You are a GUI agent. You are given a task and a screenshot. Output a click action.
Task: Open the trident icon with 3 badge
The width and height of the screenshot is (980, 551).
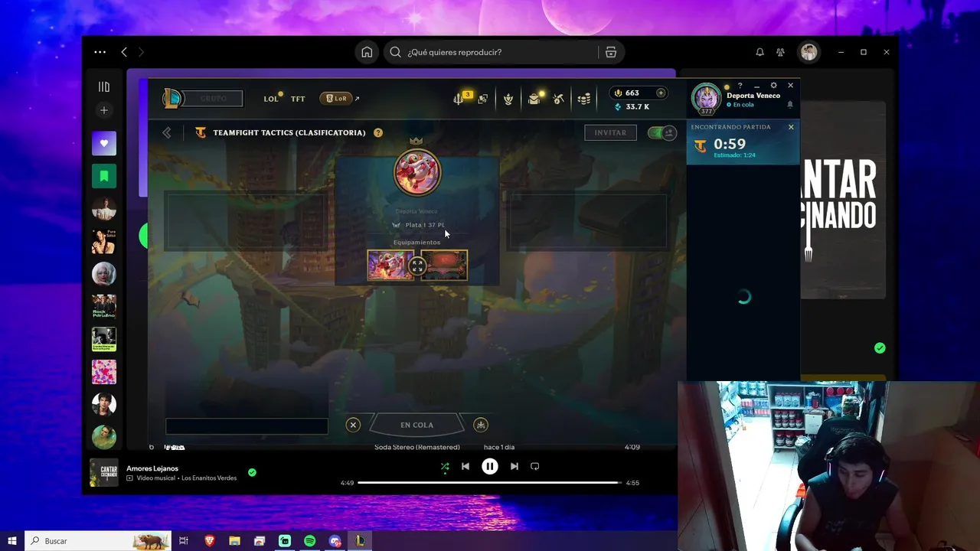459,99
